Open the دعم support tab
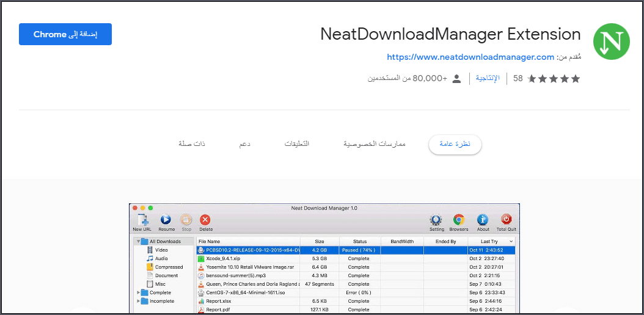Viewport: 644px width, 315px height. click(245, 144)
